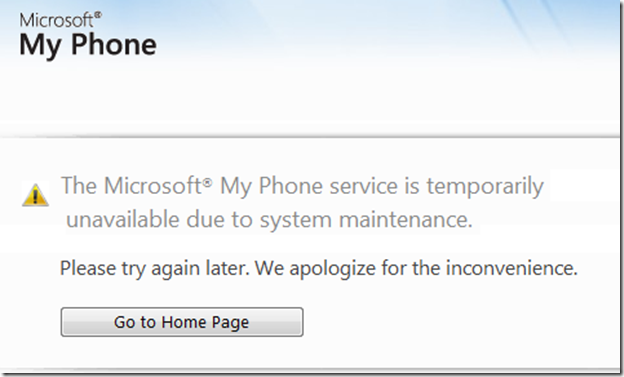
Task: Click the word 'system' in the heading
Action: [296, 221]
